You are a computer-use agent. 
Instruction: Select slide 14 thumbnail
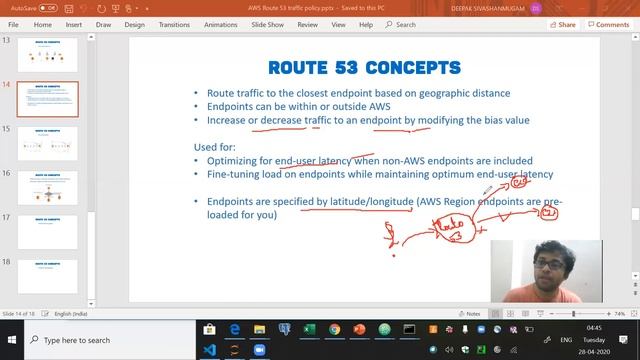(x=47, y=99)
